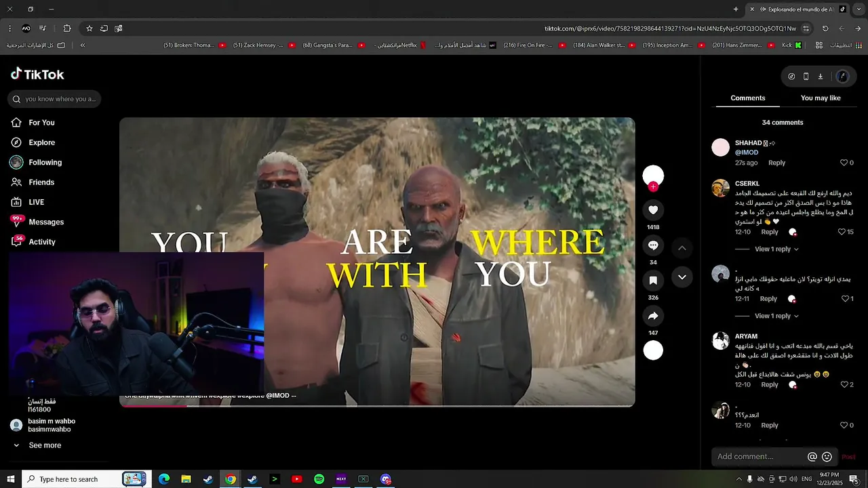Open profile avatar menu top-right
The image size is (868, 488).
click(843, 77)
